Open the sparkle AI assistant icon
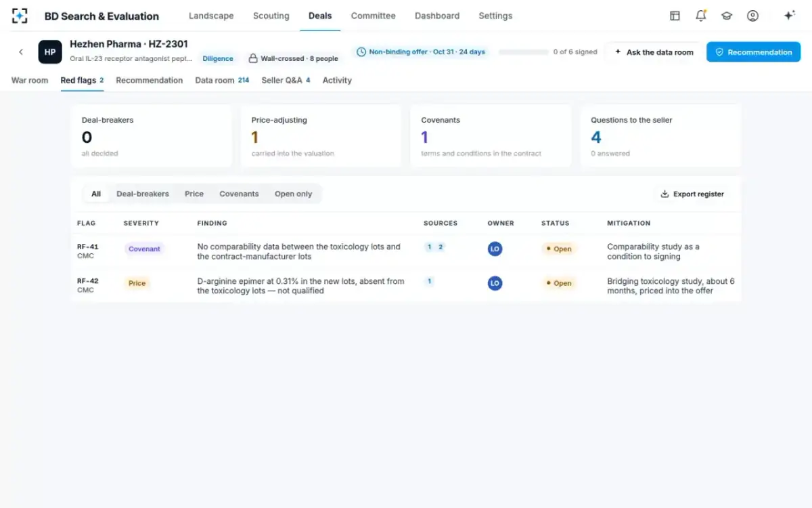Viewport: 812px width, 508px height. pos(789,16)
